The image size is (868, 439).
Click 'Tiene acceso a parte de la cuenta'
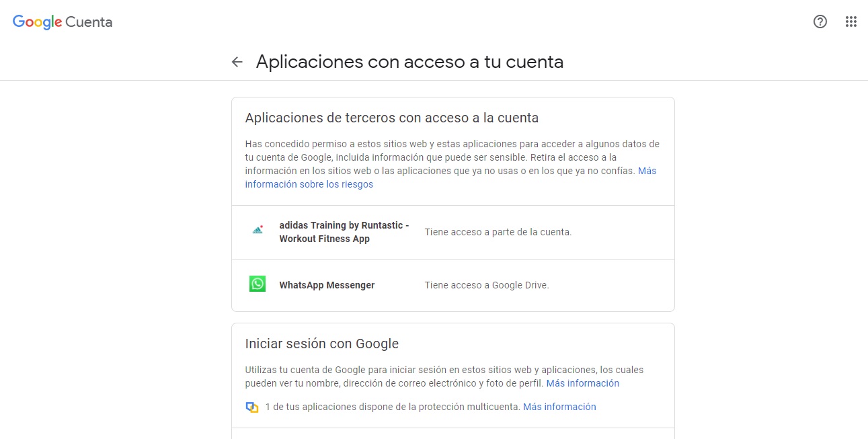coord(498,232)
